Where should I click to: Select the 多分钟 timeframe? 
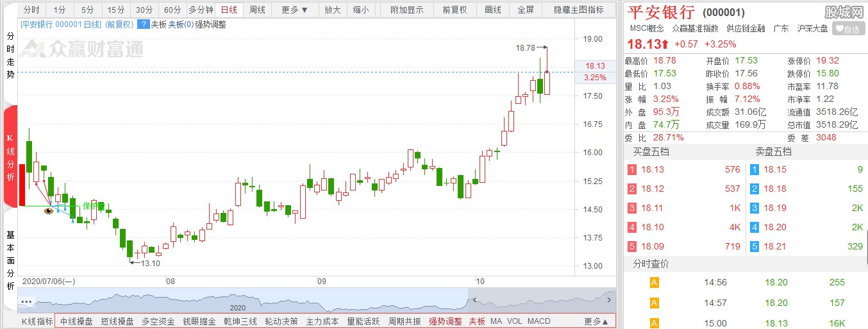click(201, 10)
